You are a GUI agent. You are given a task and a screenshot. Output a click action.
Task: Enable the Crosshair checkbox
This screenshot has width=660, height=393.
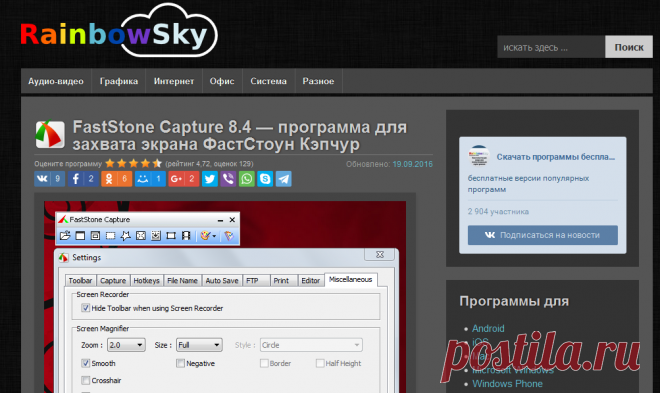(x=85, y=380)
